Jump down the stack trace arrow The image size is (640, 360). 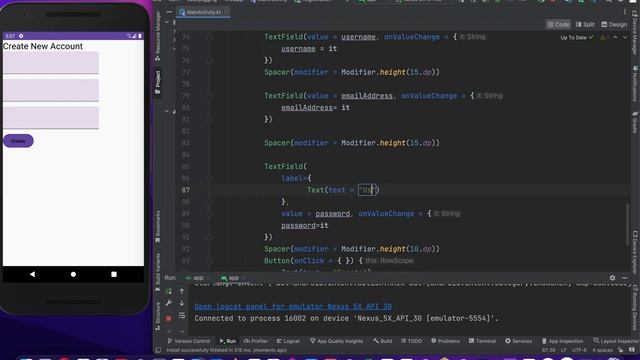pos(182,303)
